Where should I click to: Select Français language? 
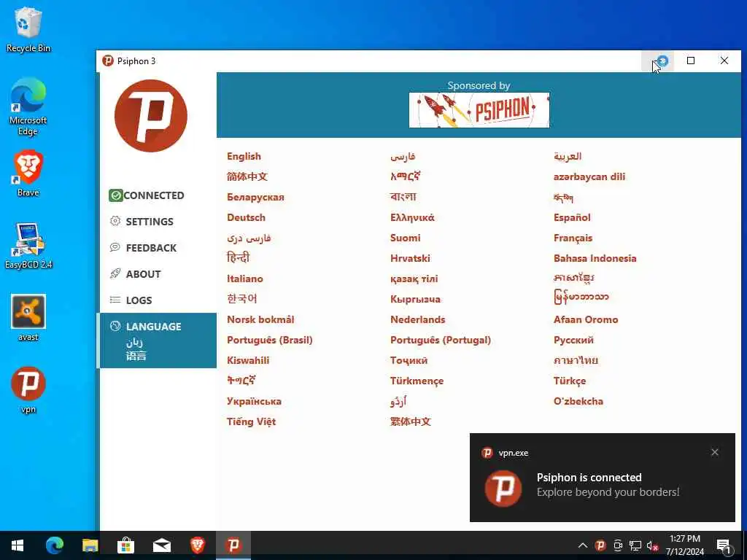(x=573, y=238)
